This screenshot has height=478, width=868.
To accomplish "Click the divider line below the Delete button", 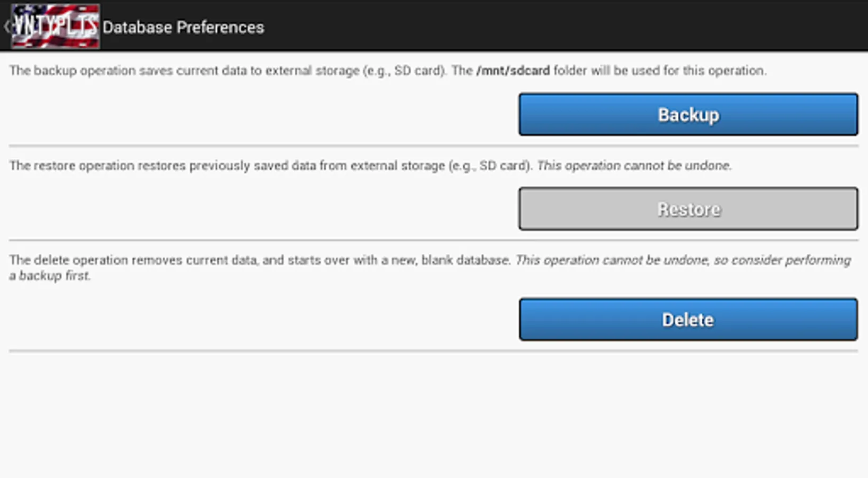I will (x=433, y=351).
